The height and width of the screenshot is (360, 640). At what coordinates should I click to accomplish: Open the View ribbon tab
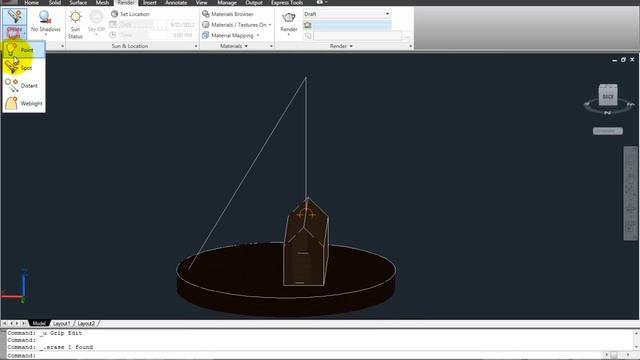click(201, 2)
